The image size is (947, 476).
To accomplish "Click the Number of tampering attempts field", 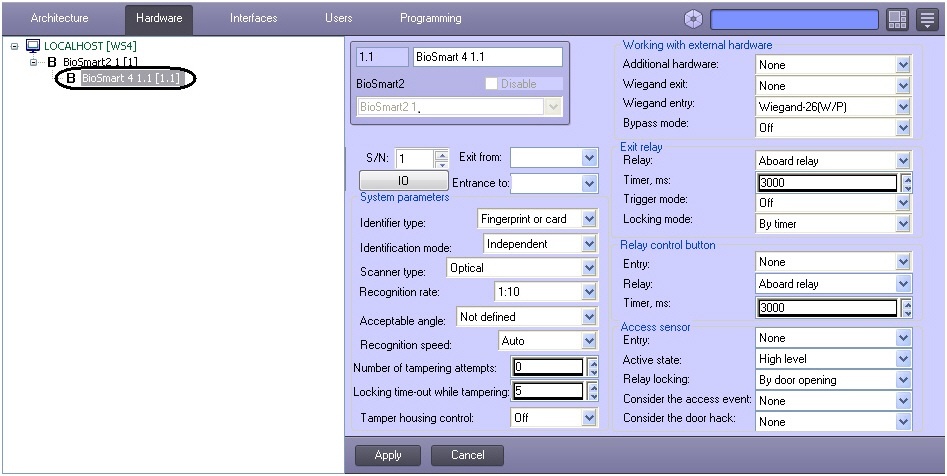I will [548, 367].
